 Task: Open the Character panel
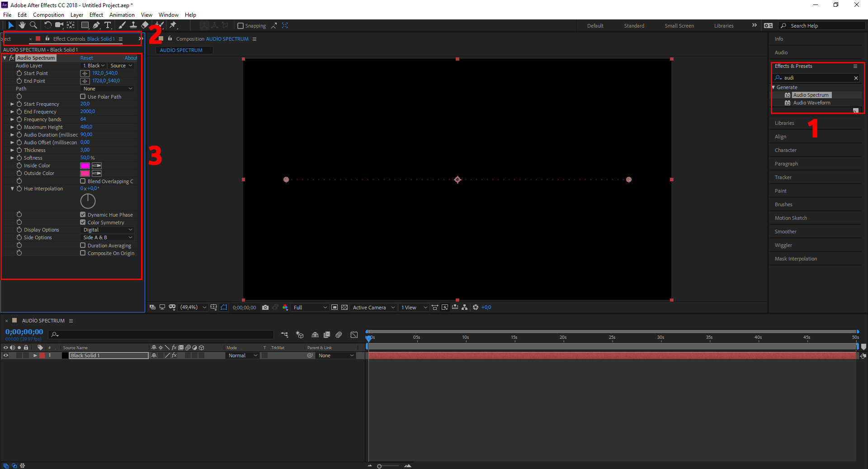(786, 150)
